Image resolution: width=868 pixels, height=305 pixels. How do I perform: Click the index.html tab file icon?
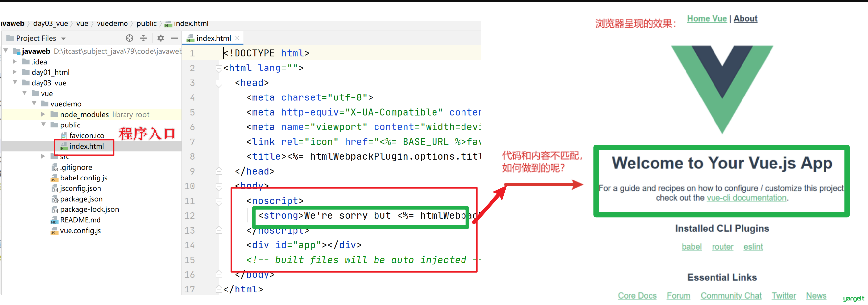[x=190, y=38]
